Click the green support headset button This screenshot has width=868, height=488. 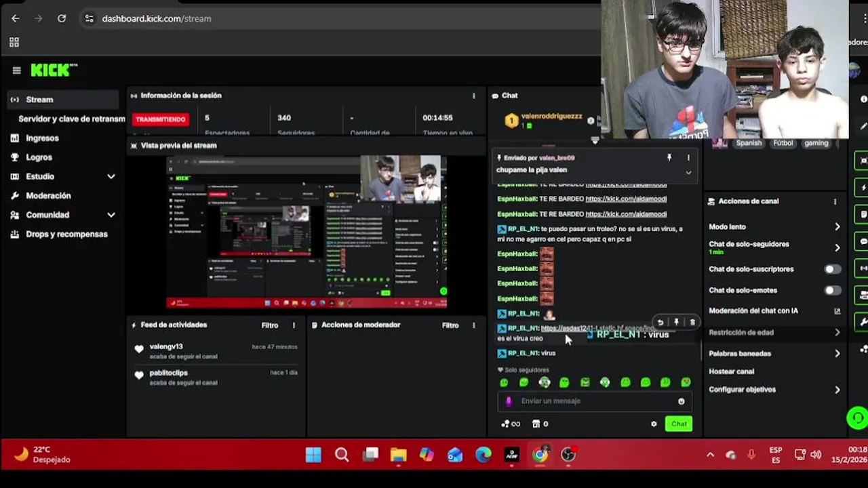[858, 418]
